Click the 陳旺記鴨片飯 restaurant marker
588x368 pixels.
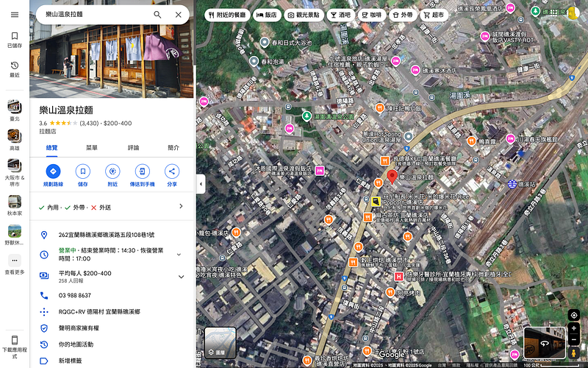pyautogui.click(x=379, y=108)
